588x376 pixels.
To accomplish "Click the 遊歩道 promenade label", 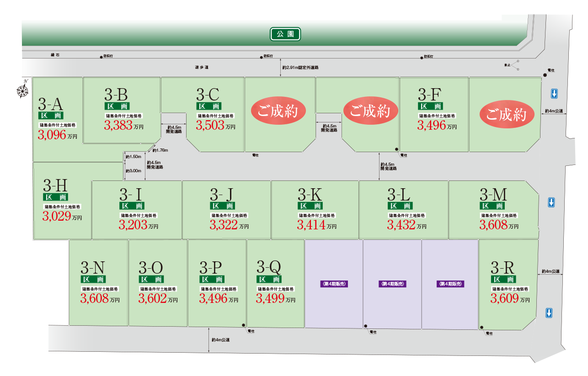I will 201,67.
